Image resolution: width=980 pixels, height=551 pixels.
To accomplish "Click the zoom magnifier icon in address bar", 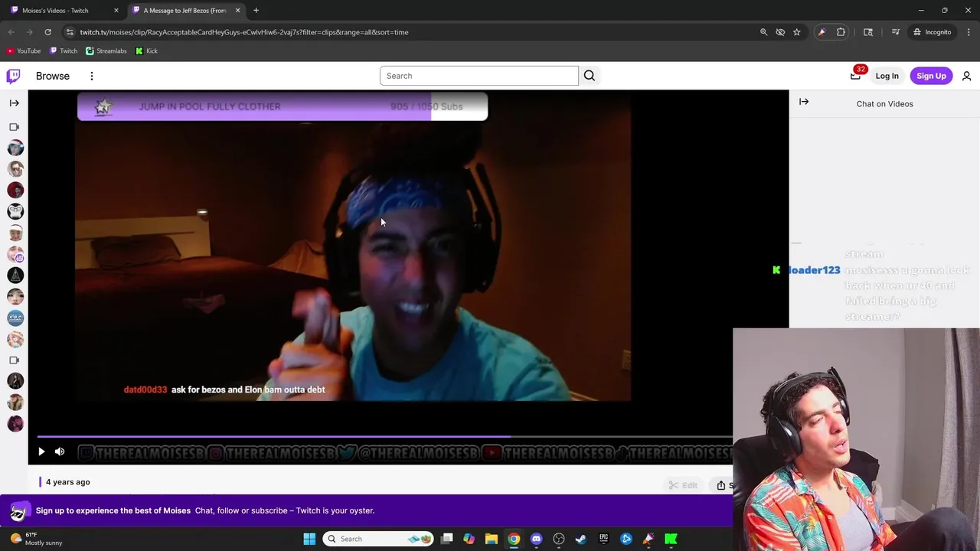I will point(763,32).
